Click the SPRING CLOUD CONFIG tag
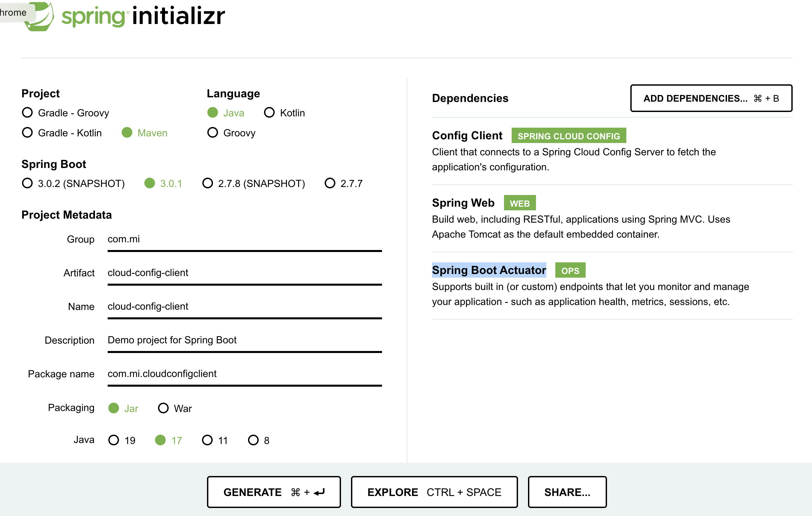 (x=569, y=136)
